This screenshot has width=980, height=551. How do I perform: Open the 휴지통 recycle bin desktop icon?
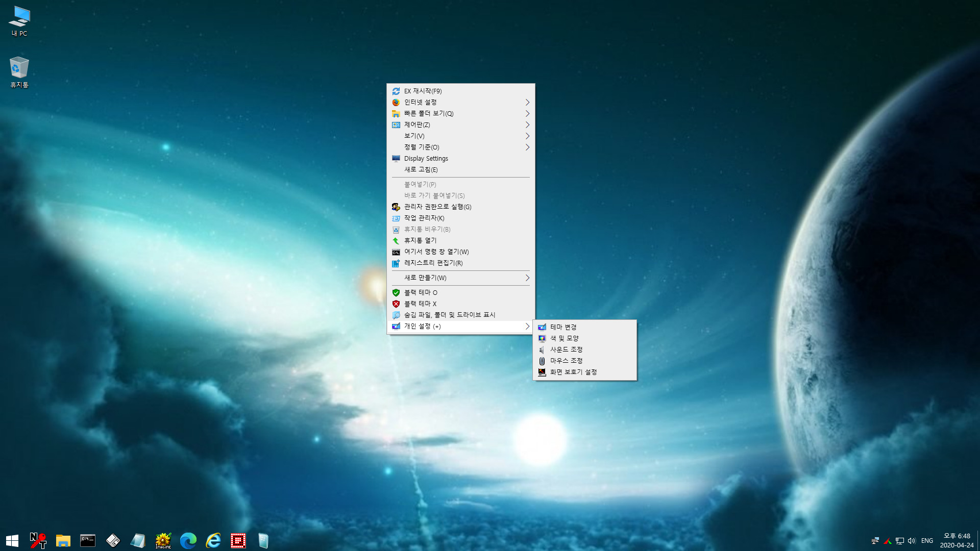19,72
